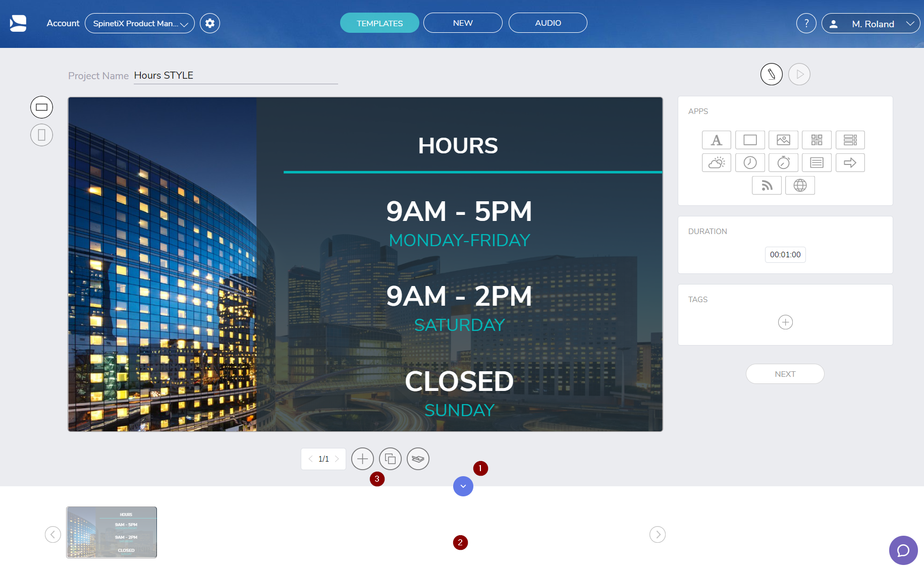924x568 pixels.
Task: Switch to the NEW tab
Action: 463,23
